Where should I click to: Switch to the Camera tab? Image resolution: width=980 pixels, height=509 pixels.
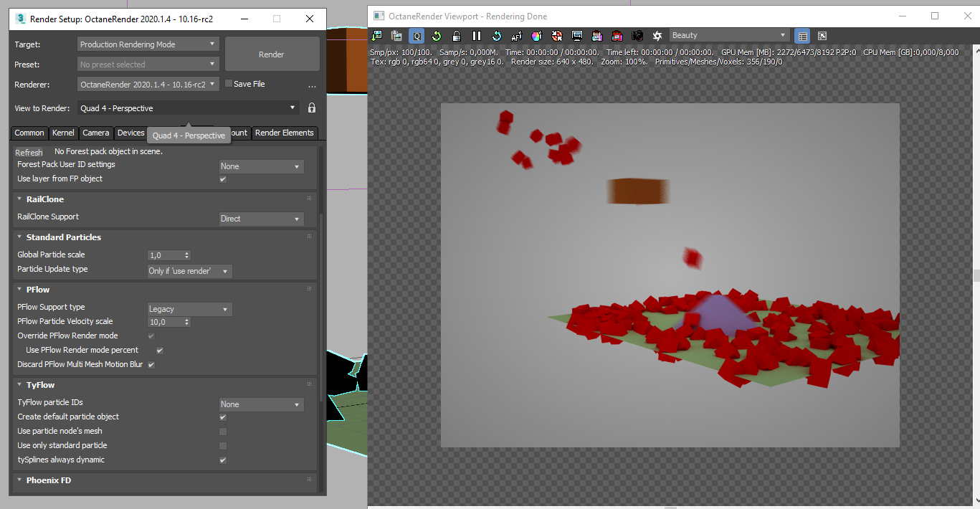click(96, 133)
